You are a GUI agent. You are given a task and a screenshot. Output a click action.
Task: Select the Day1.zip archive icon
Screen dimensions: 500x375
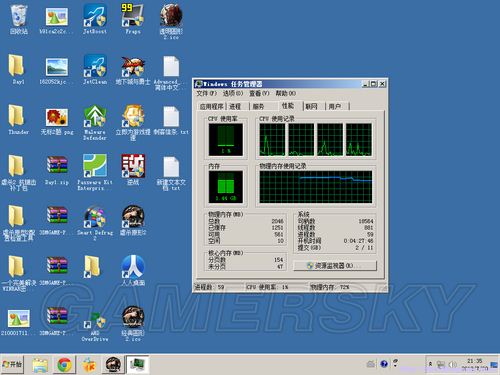(x=57, y=170)
